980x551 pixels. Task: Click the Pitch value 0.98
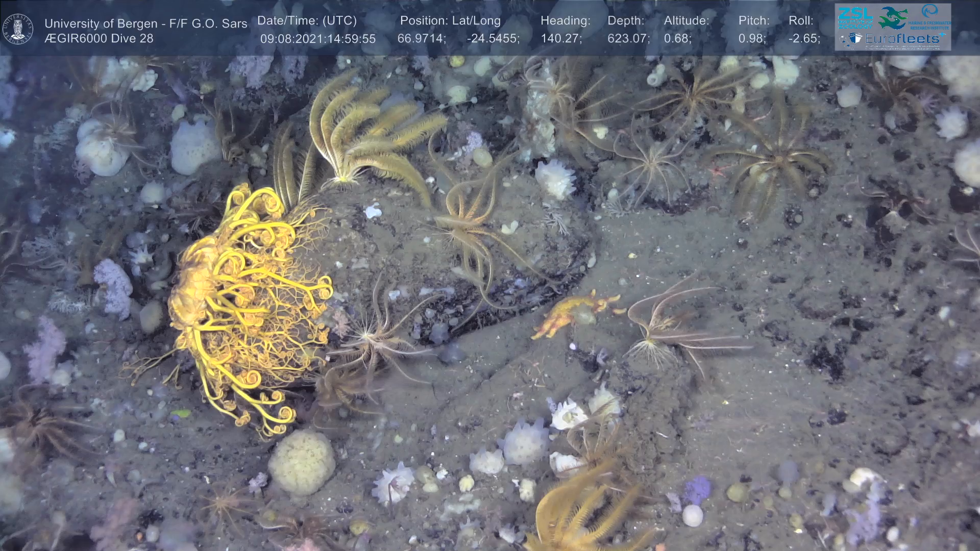[x=751, y=39]
